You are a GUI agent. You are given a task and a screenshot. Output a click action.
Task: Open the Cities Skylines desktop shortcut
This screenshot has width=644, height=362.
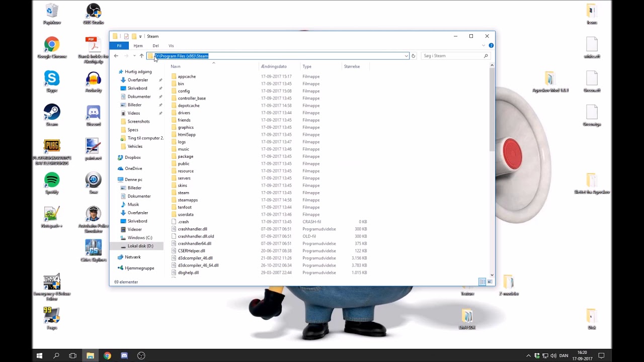point(93,251)
